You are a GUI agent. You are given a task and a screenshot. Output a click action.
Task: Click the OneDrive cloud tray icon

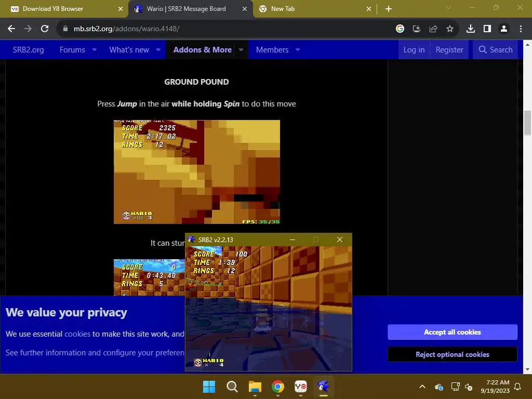pos(438,387)
